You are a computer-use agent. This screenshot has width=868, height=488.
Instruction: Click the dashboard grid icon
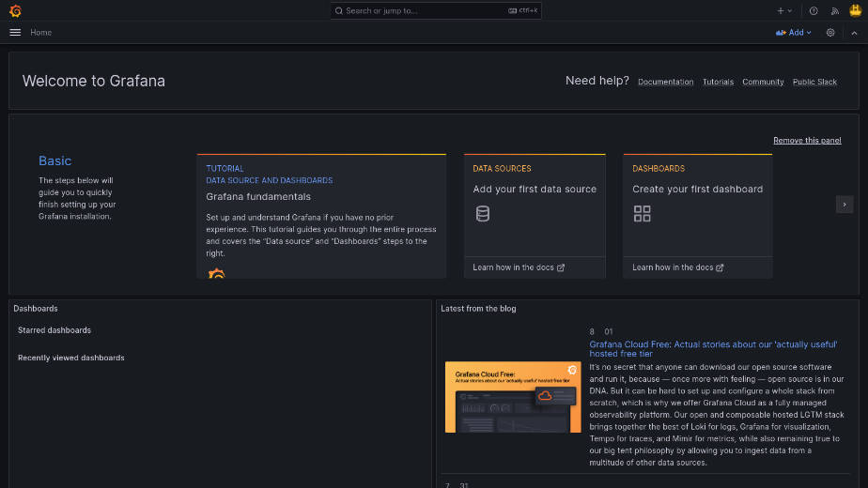643,214
